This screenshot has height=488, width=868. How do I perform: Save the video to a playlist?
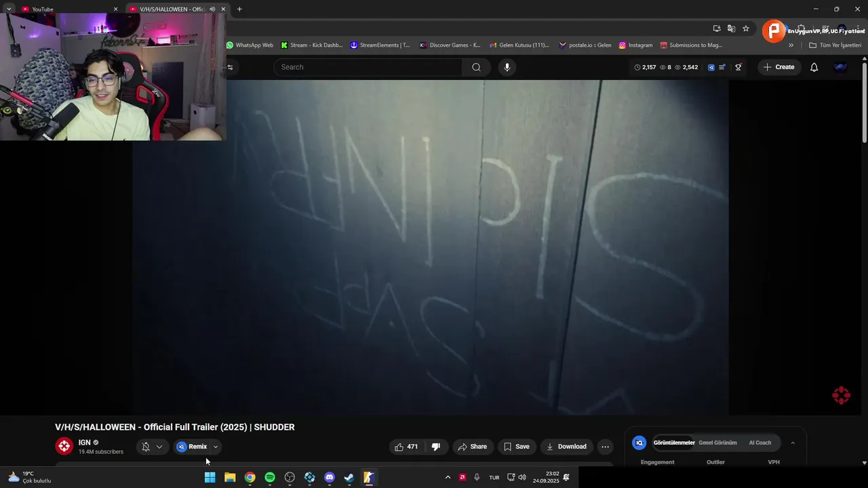pos(516,447)
